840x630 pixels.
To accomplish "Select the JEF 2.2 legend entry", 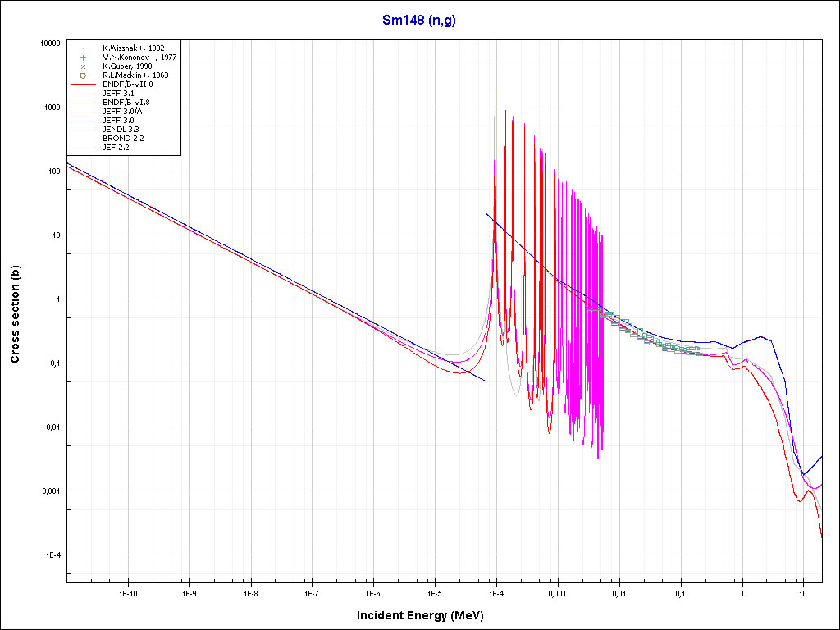I will click(116, 148).
